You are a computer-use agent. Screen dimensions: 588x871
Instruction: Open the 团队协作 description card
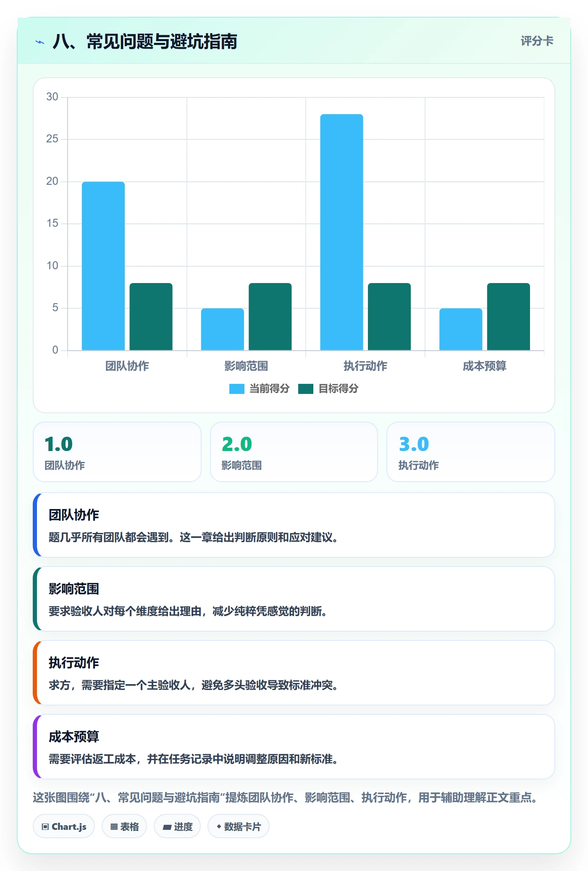[x=294, y=525]
